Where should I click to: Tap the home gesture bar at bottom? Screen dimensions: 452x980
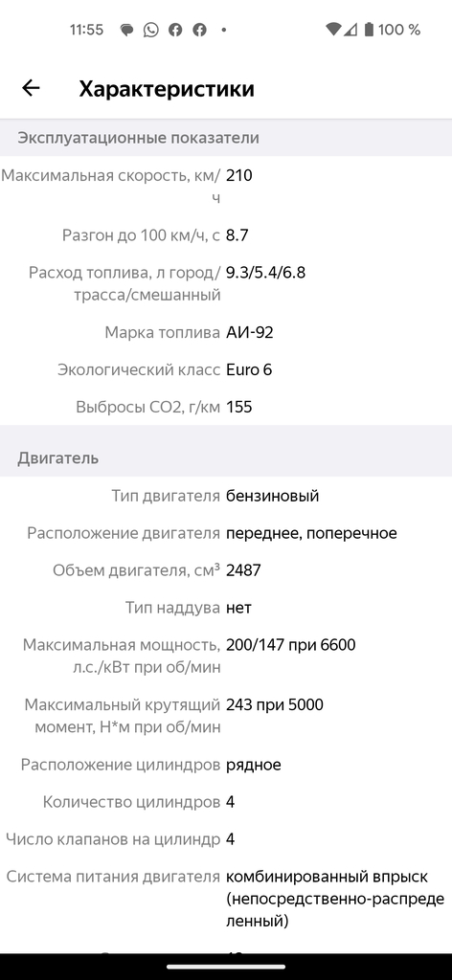click(x=226, y=967)
